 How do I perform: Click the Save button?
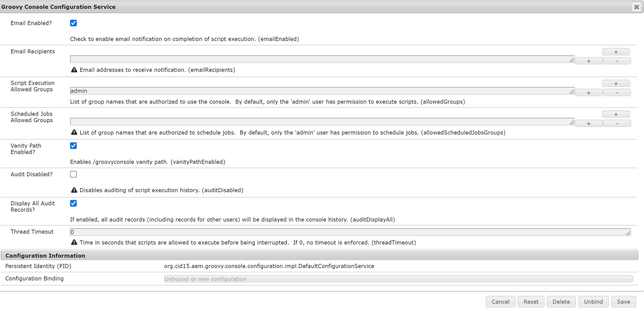click(x=623, y=302)
